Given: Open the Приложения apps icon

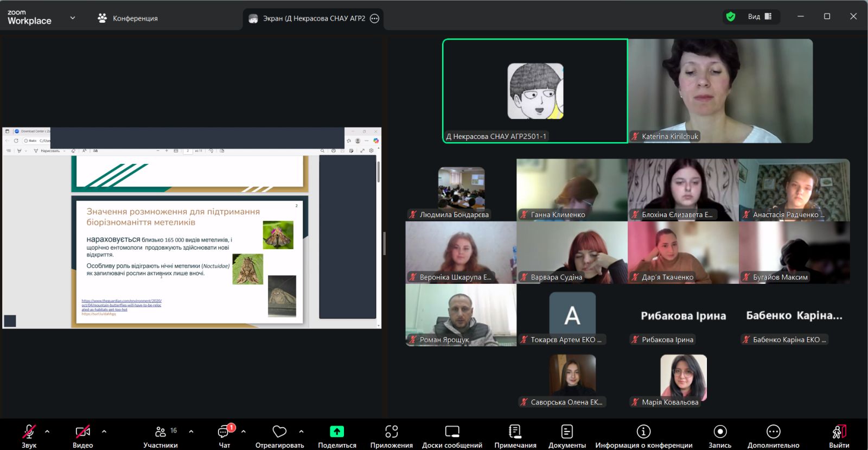Looking at the screenshot, I should [391, 432].
